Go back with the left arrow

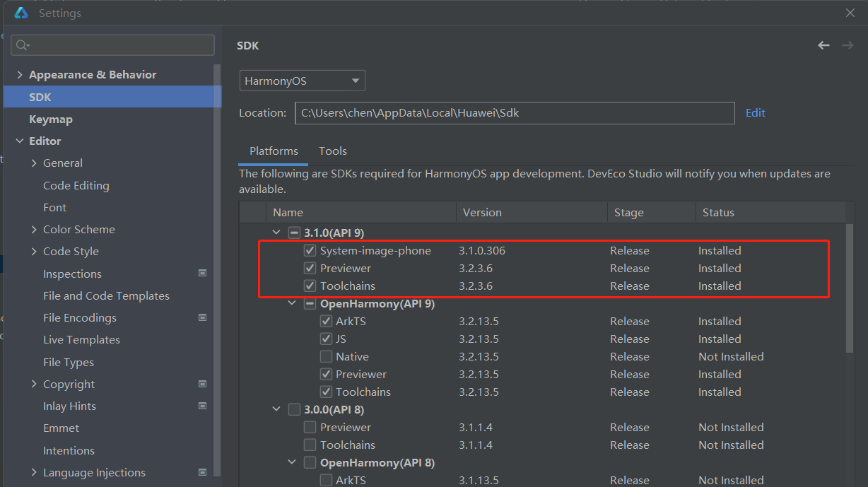click(823, 45)
